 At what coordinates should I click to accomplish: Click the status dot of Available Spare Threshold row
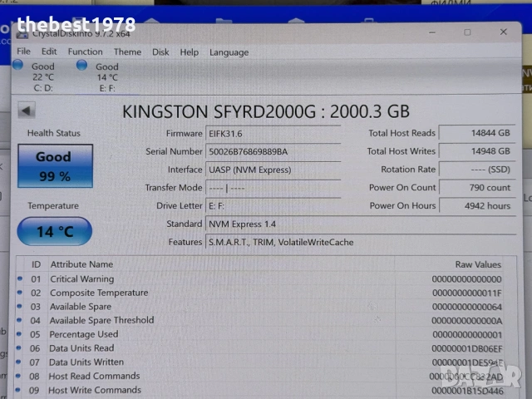(19, 320)
